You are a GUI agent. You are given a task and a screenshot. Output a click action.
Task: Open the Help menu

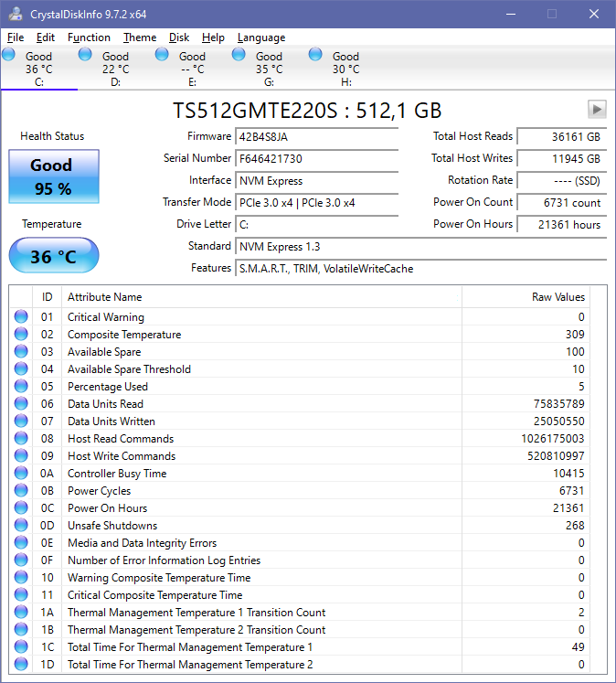click(213, 37)
